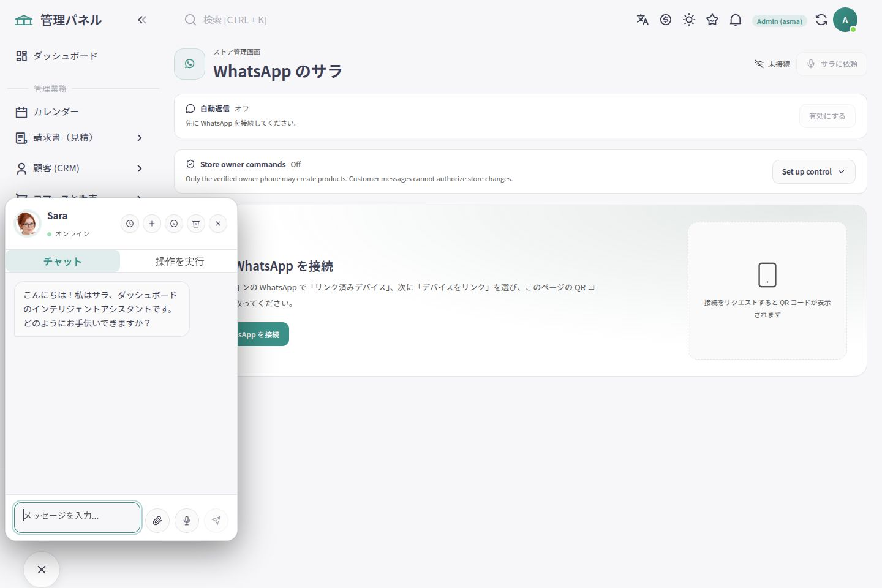Click the サラに依頼 button
Viewport: 882px width, 588px height.
coord(832,64)
